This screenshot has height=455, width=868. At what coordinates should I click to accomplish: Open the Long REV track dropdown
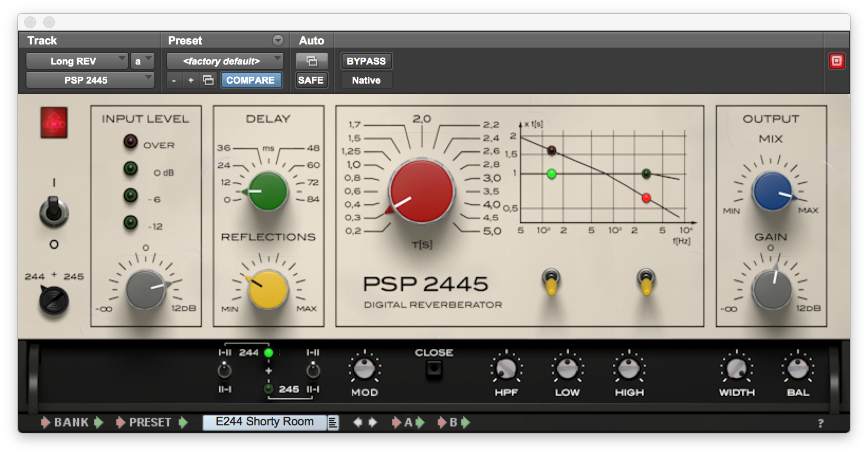(77, 61)
